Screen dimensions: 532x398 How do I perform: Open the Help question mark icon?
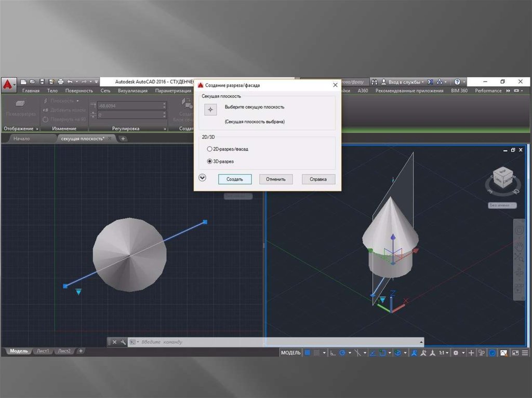click(457, 82)
